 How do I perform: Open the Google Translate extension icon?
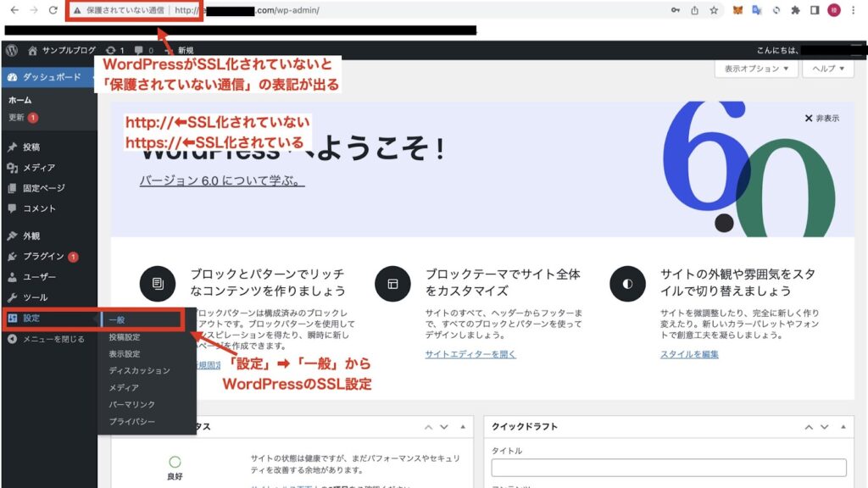pos(757,10)
